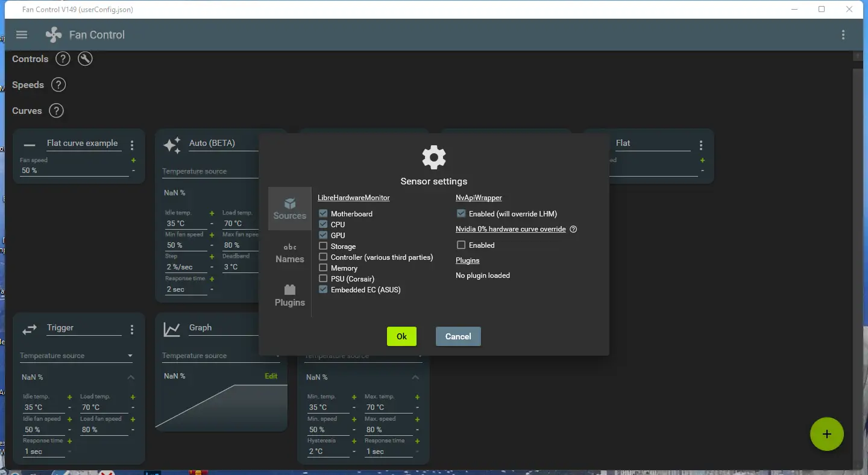Click the Sensor settings gear icon
This screenshot has height=475, width=868.
point(434,157)
